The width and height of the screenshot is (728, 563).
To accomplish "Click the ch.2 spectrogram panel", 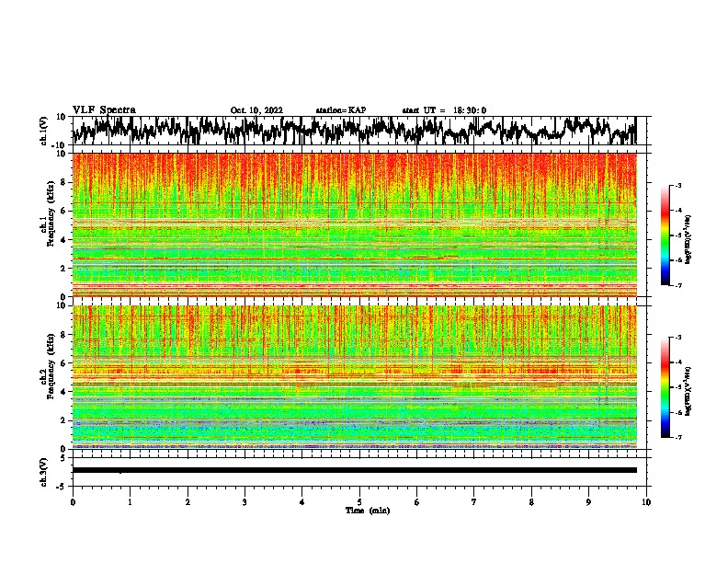I will coord(355,377).
